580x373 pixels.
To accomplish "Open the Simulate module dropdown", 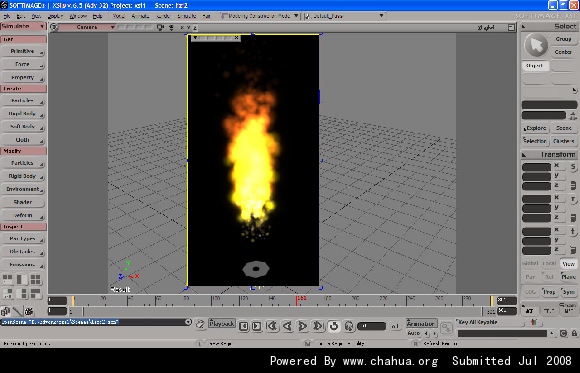I will click(x=23, y=27).
